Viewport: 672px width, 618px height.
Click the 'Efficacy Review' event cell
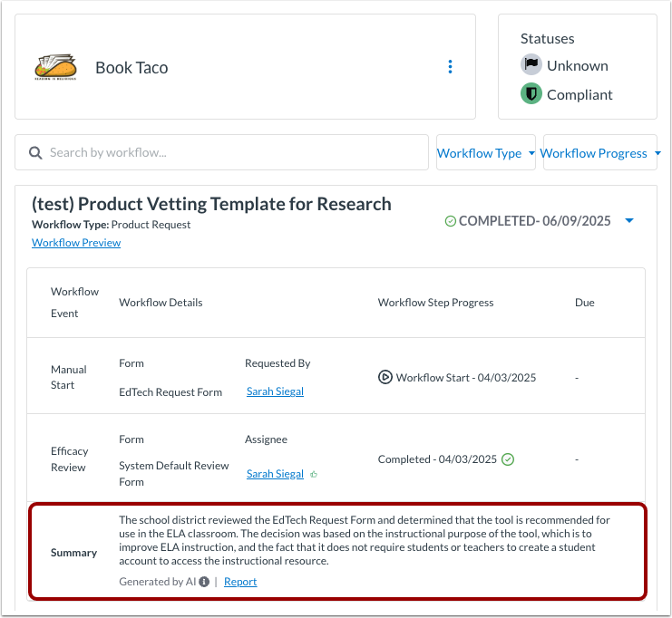tap(70, 459)
